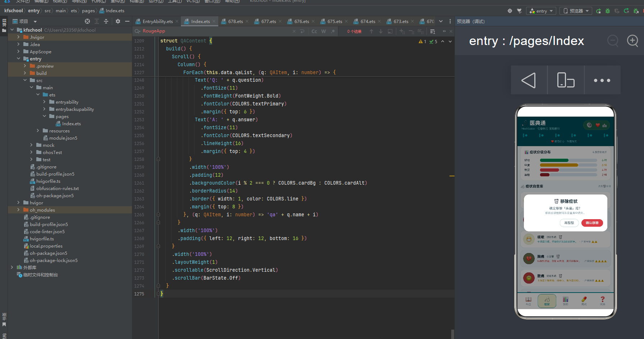Click 确认移除 button in preview dialog
Viewport: 644px width, 339px height.
click(x=592, y=223)
